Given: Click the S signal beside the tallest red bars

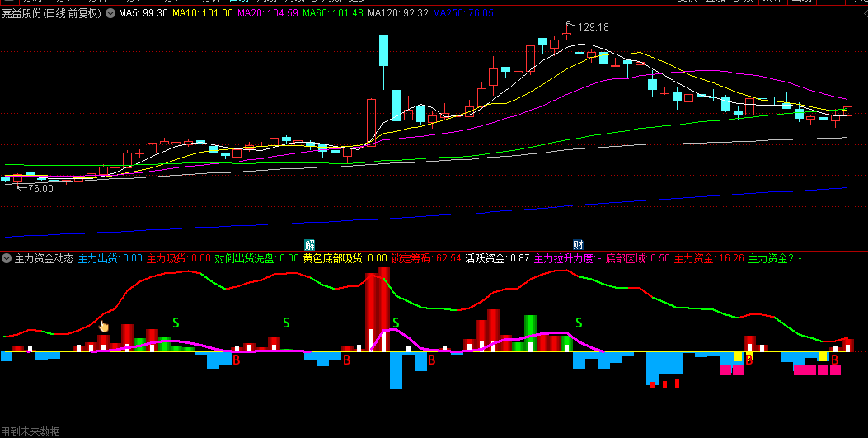Looking at the screenshot, I should (396, 323).
